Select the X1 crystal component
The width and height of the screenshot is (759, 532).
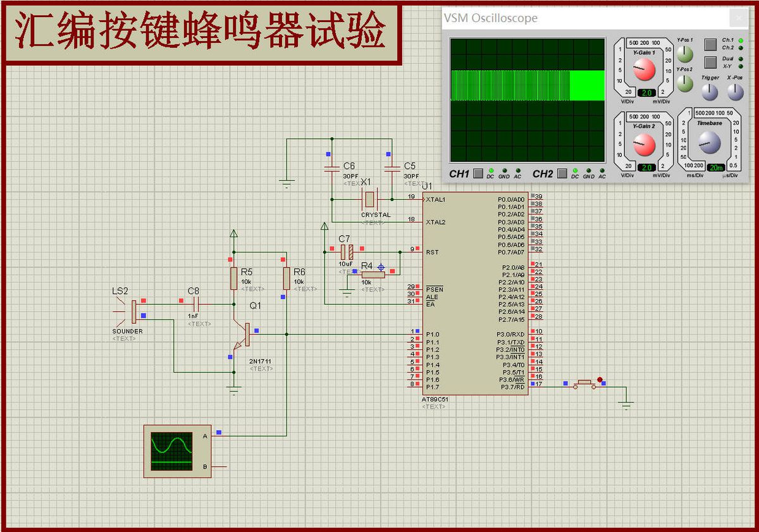pyautogui.click(x=369, y=199)
